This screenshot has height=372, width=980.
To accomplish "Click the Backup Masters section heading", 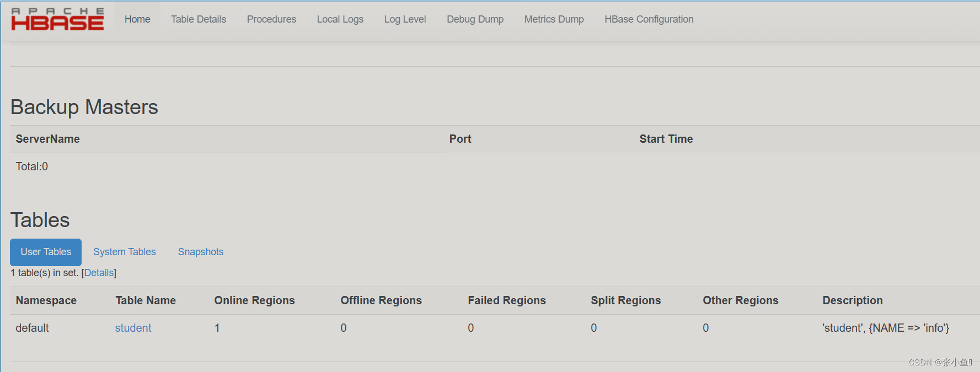I will 84,107.
